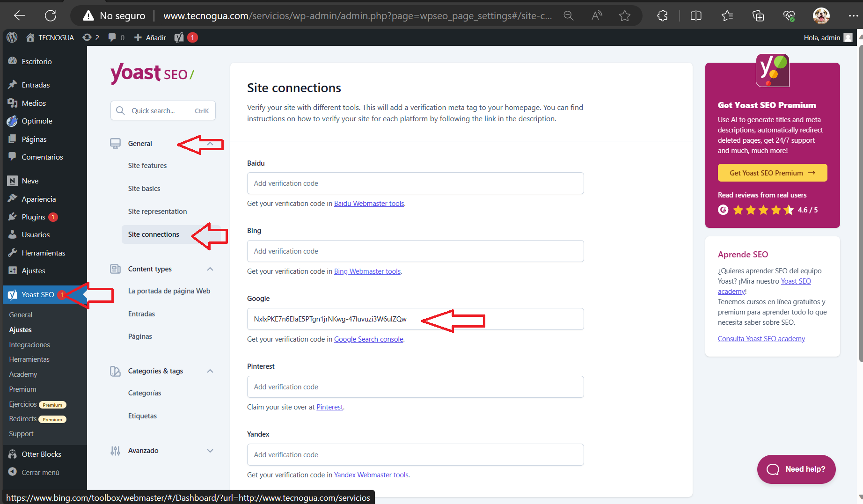
Task: Select Site basics settings page
Action: [144, 189]
